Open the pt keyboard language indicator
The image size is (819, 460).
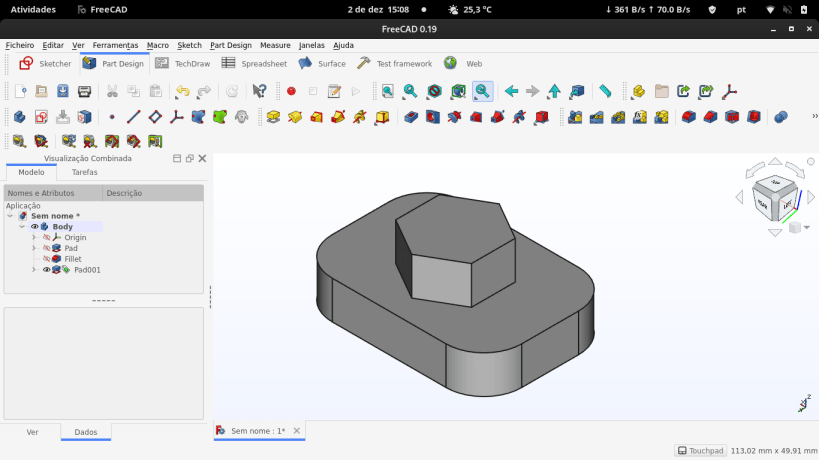[x=741, y=9]
